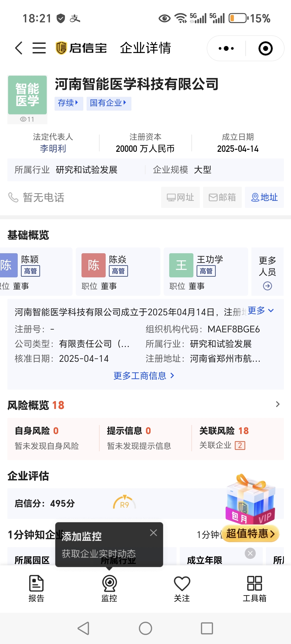The width and height of the screenshot is (291, 644).
Task: Open the 监控 tab
Action: pos(109,589)
